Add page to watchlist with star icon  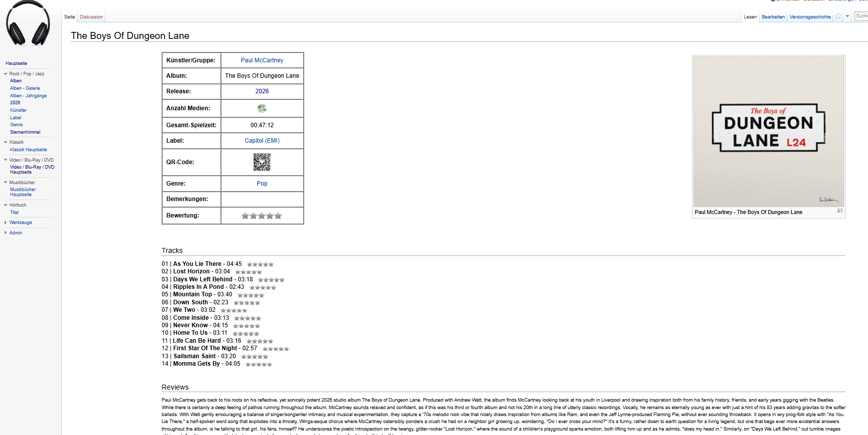tap(838, 16)
